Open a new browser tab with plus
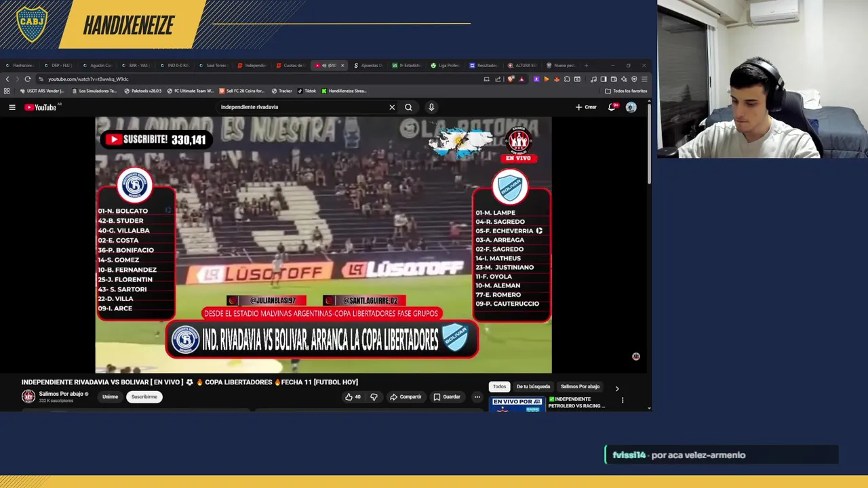868x488 pixels. pos(587,66)
